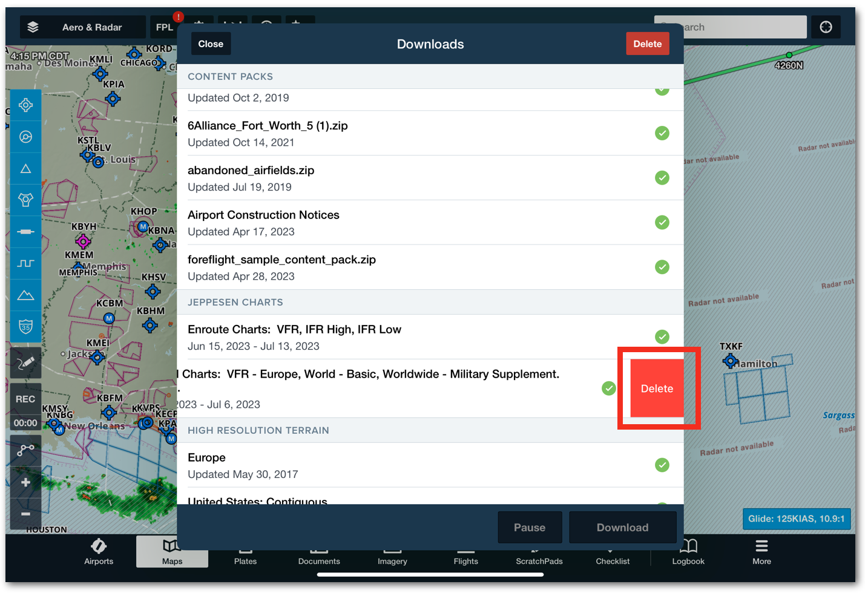This screenshot has height=593, width=868.
Task: Pause the current downloads
Action: tap(530, 527)
